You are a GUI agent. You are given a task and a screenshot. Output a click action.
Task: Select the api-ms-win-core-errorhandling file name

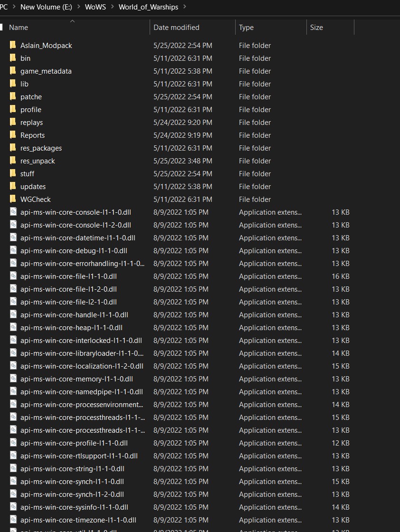coord(83,263)
